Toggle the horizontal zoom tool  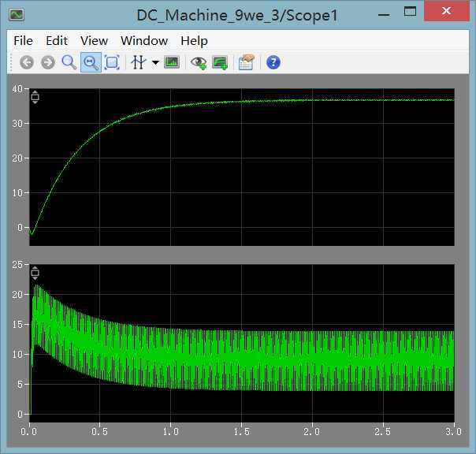[91, 62]
